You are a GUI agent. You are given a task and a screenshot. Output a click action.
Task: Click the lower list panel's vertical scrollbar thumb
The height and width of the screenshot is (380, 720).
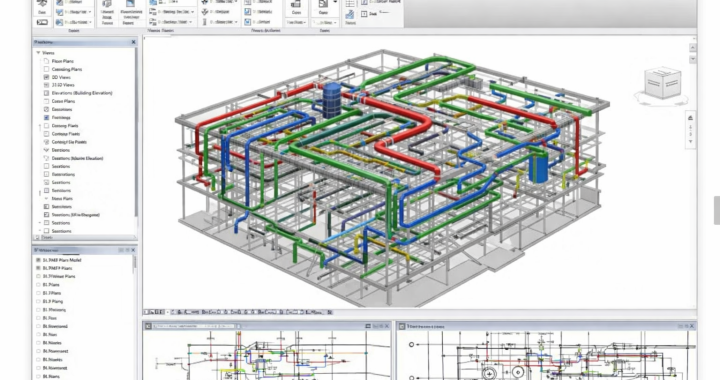point(135,263)
